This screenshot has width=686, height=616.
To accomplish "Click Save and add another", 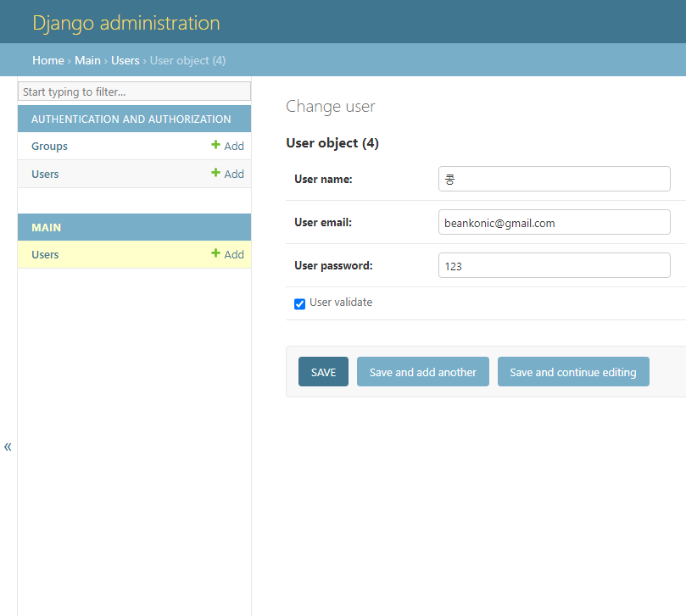I will [422, 372].
